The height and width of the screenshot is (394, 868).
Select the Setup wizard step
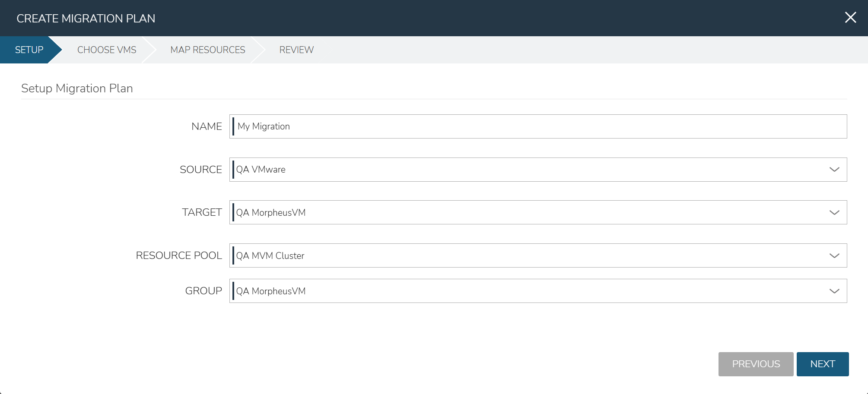tap(29, 50)
